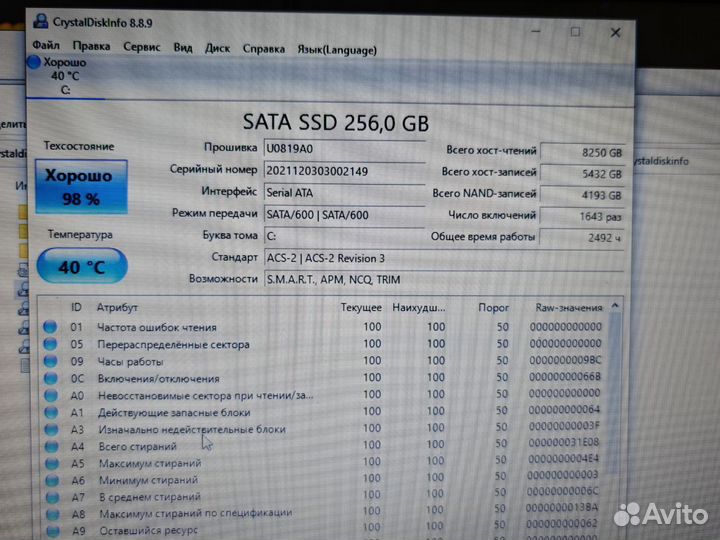The height and width of the screenshot is (540, 720).
Task: Click the Raw-значения column header
Action: coord(569,308)
